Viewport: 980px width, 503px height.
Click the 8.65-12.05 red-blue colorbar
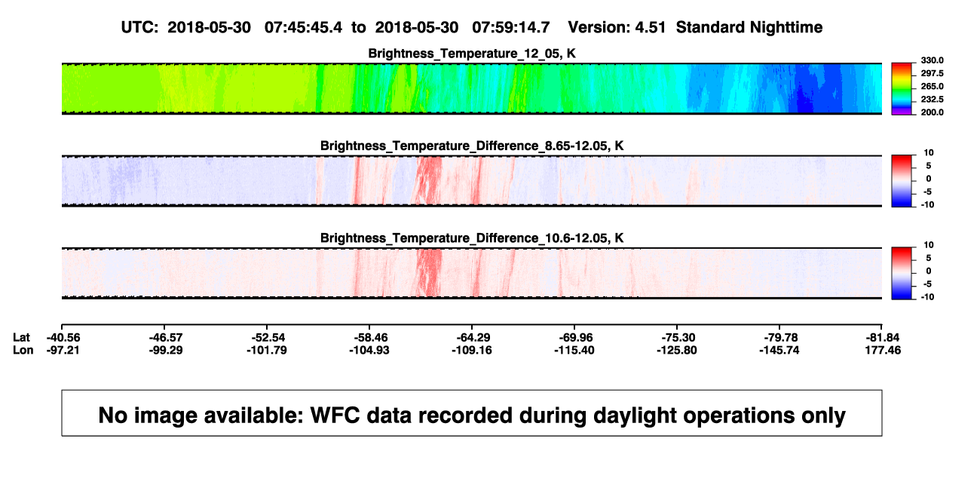point(902,181)
